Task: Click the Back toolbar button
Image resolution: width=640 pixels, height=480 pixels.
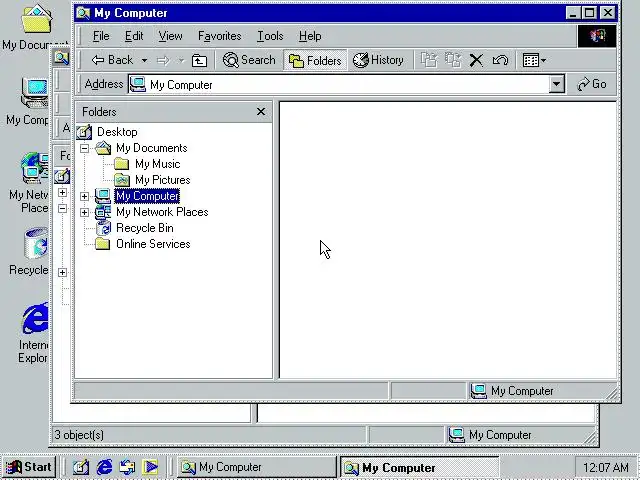Action: click(112, 60)
